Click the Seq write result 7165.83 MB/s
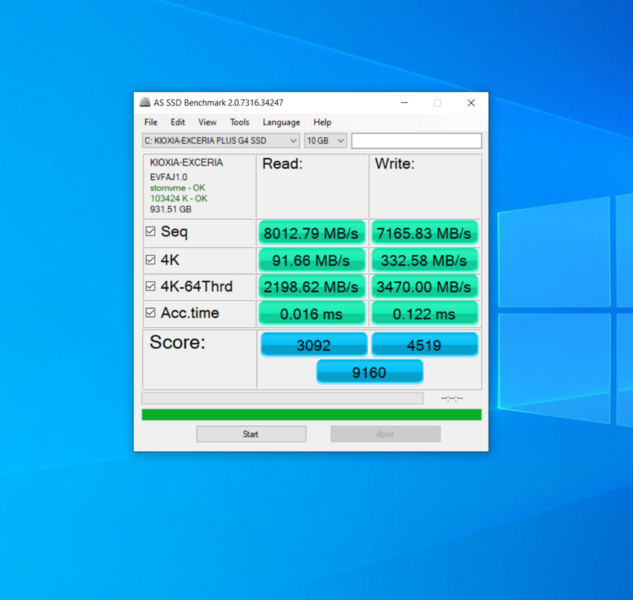 [425, 233]
